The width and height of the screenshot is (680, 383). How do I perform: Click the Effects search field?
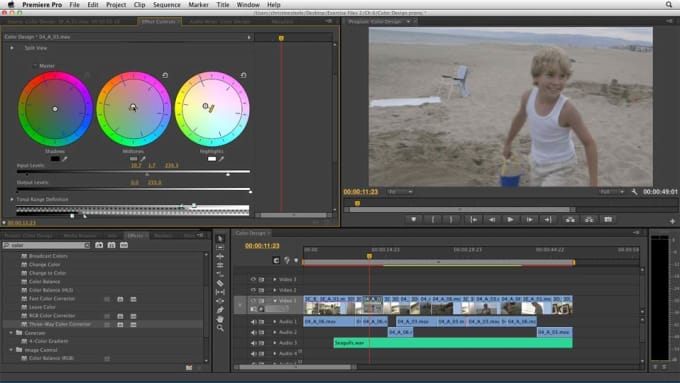tap(46, 245)
